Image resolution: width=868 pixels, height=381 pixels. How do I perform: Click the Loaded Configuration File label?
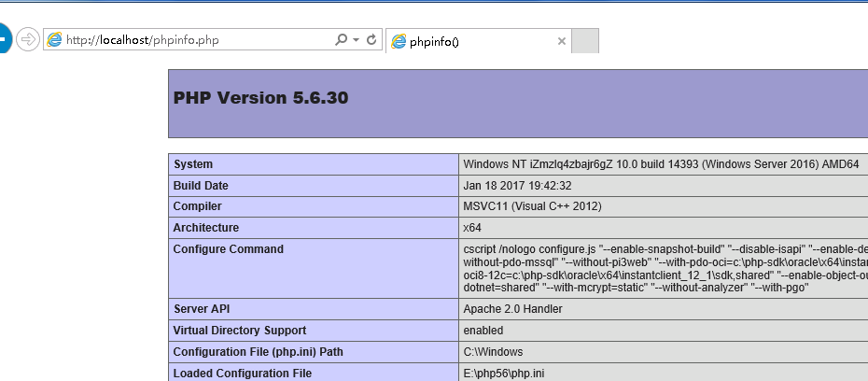[243, 374]
